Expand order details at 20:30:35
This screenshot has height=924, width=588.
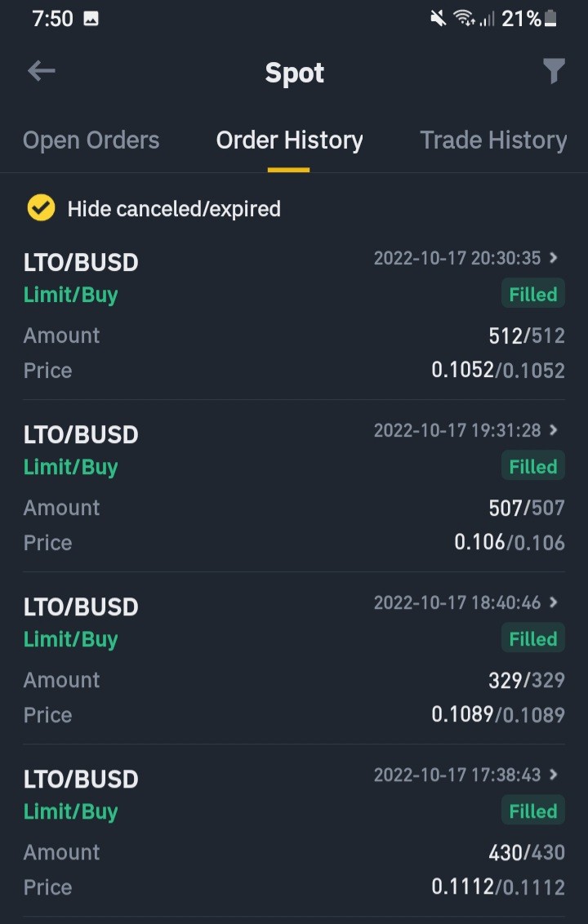[553, 257]
